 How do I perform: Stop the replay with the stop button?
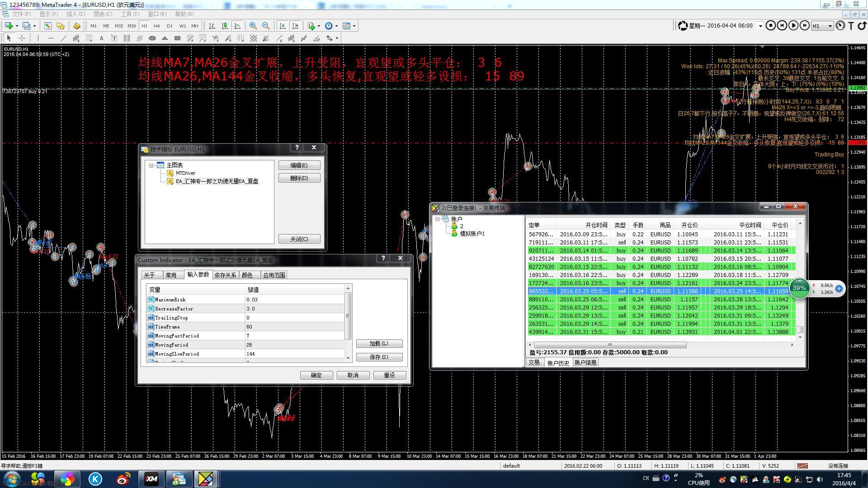point(771,26)
